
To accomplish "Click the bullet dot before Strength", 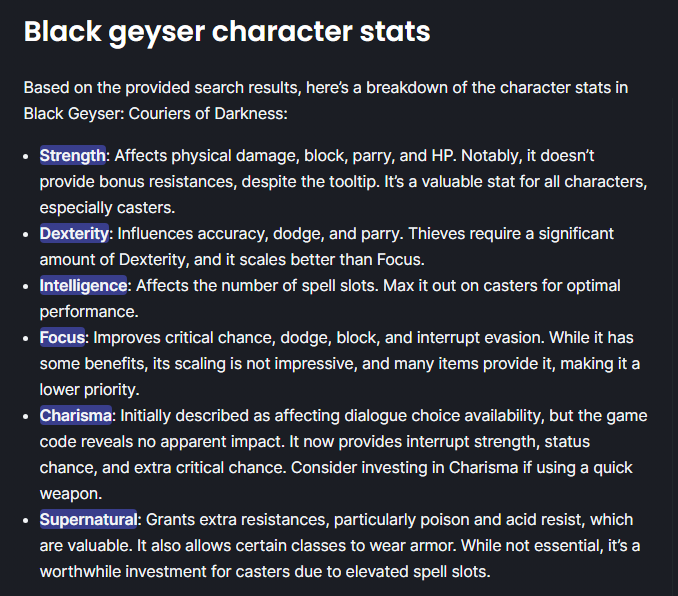I will click(x=26, y=156).
